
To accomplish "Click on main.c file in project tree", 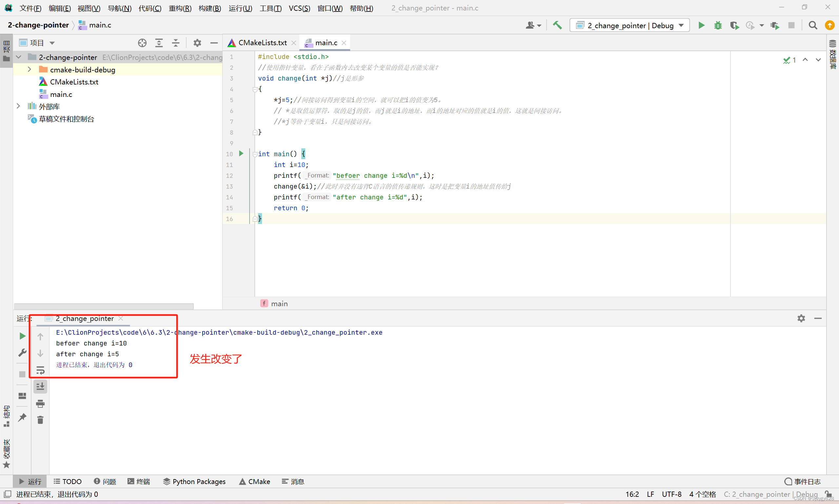I will (x=62, y=94).
